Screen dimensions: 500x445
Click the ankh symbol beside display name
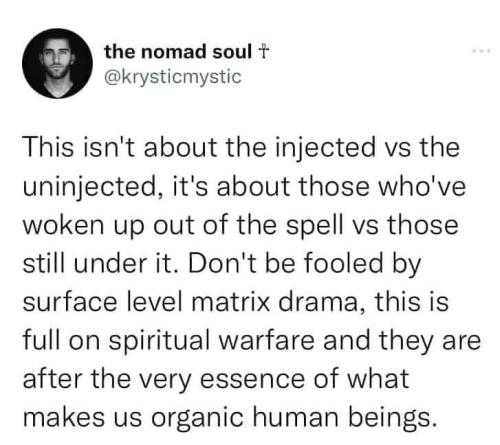[x=263, y=52]
